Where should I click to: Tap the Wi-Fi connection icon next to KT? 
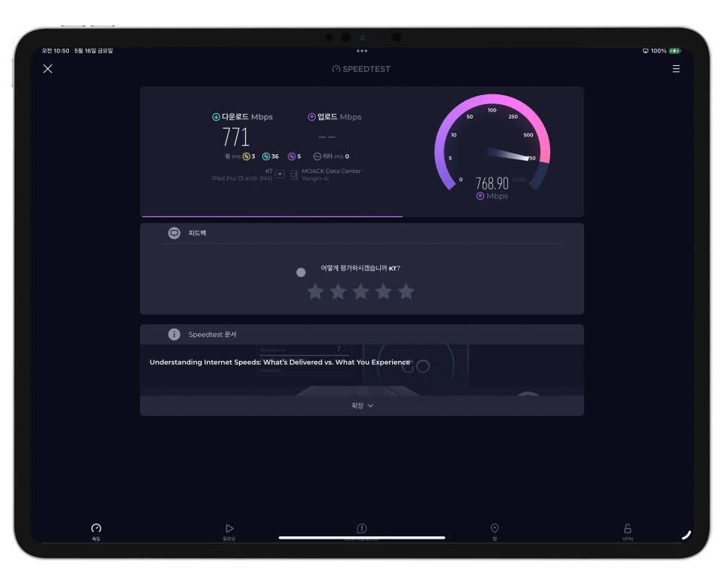click(x=280, y=174)
